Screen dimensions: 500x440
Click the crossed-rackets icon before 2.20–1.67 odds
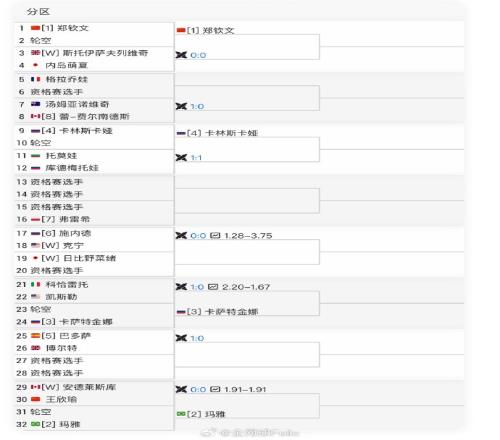click(181, 287)
